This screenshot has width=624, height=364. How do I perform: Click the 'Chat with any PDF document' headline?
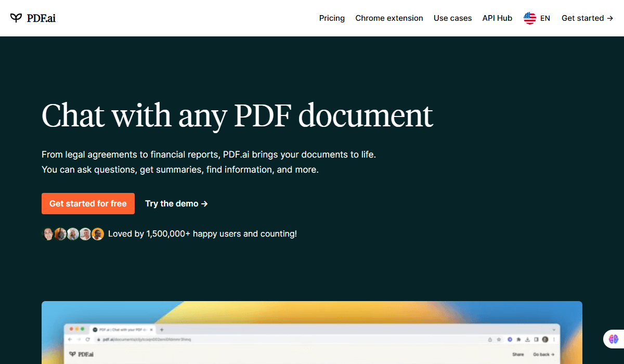point(237,115)
